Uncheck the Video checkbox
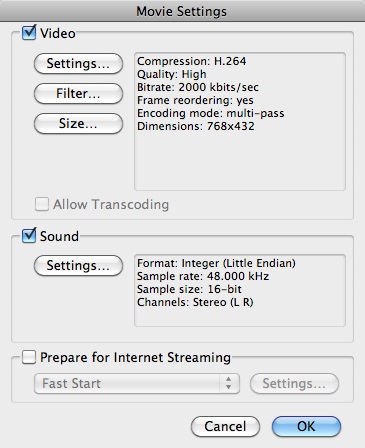The width and height of the screenshot is (365, 448). click(x=29, y=33)
